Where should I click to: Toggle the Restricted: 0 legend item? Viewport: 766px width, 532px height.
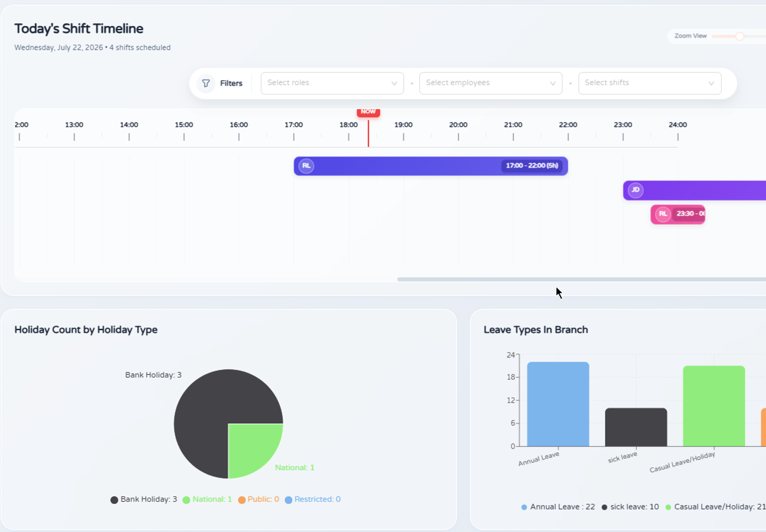313,500
